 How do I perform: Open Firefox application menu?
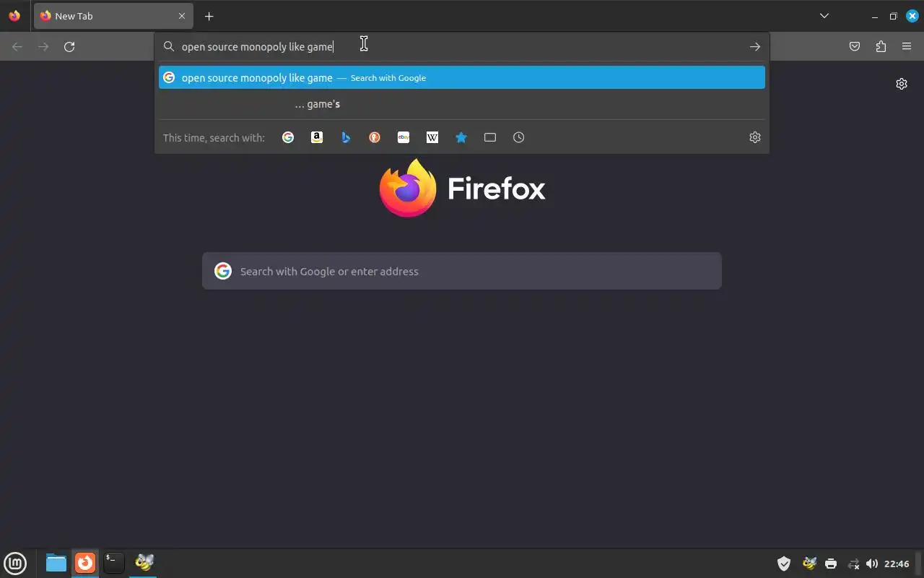(x=907, y=46)
